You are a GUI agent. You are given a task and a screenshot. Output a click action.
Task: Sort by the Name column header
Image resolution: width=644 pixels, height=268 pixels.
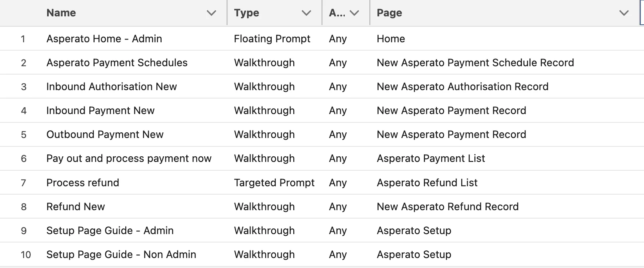click(61, 13)
